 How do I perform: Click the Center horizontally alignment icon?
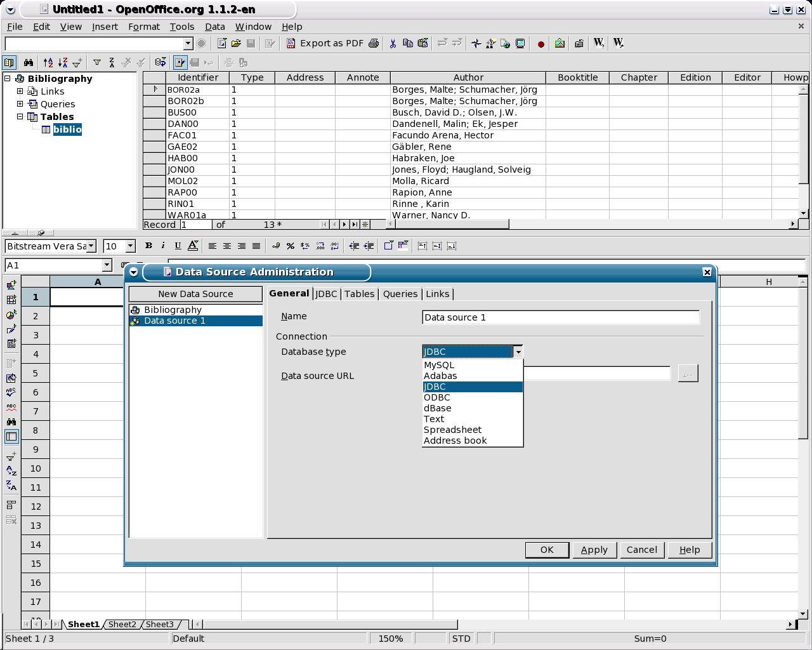pyautogui.click(x=226, y=246)
